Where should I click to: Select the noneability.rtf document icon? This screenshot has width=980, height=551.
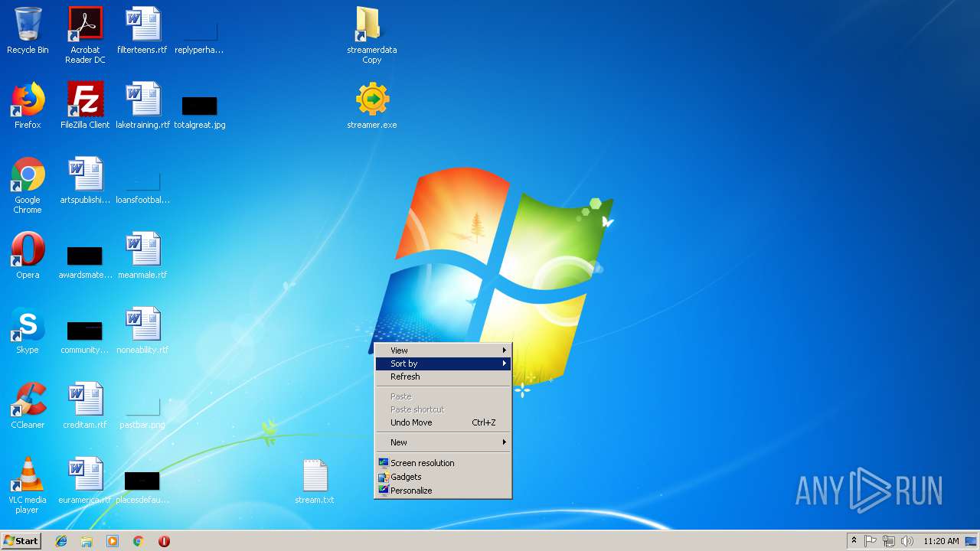coord(142,331)
